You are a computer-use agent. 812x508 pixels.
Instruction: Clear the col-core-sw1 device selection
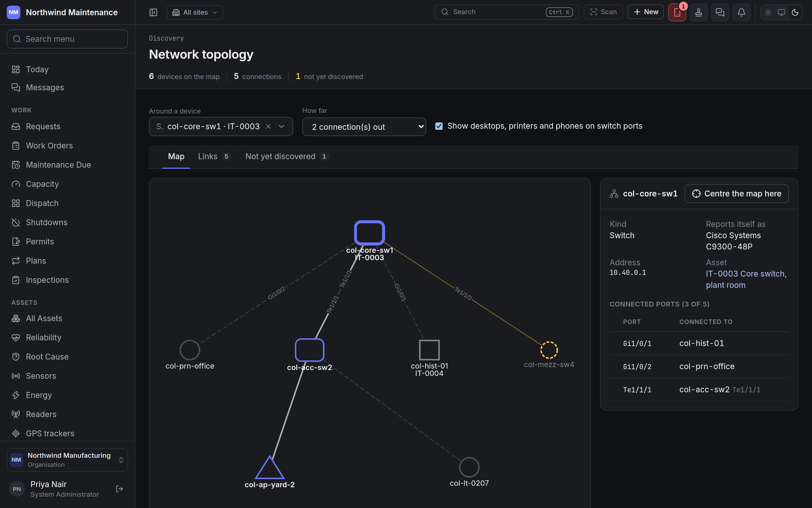point(268,126)
